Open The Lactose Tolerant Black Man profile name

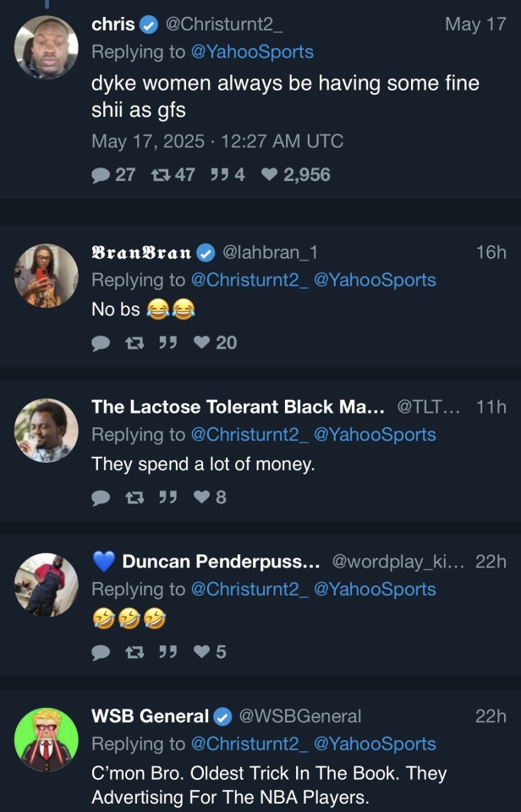(238, 407)
